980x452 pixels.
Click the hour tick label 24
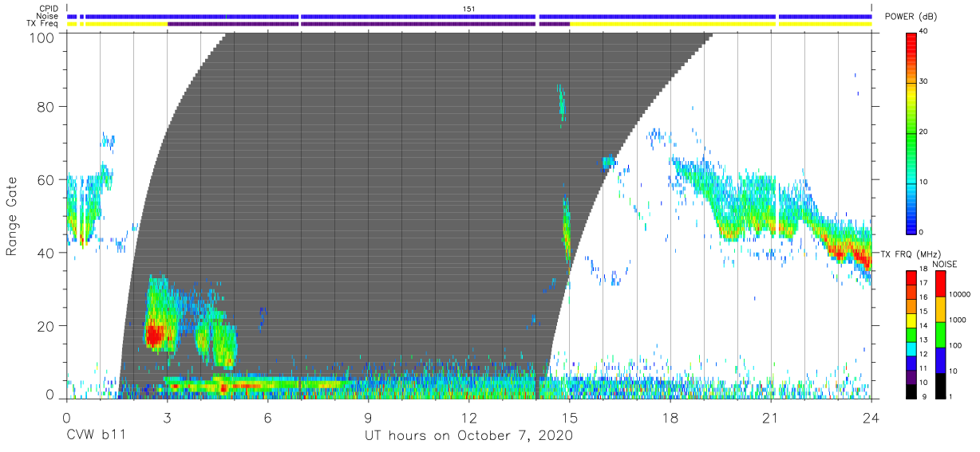tap(871, 417)
